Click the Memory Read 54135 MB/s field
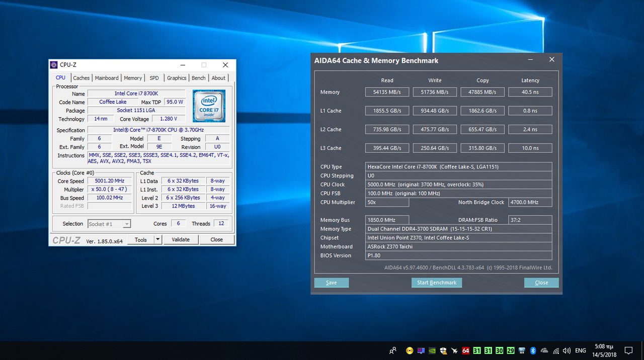 (x=387, y=92)
